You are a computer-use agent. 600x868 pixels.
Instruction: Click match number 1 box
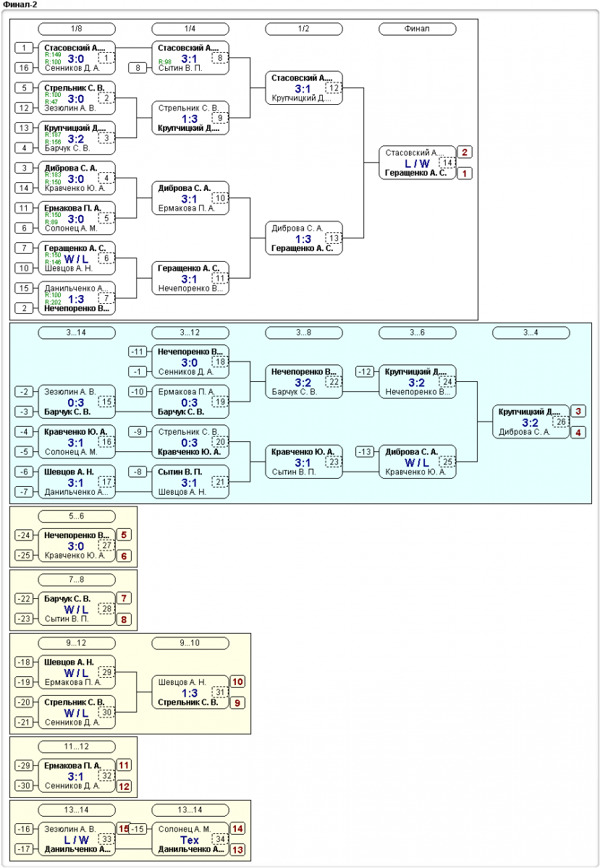tap(106, 57)
